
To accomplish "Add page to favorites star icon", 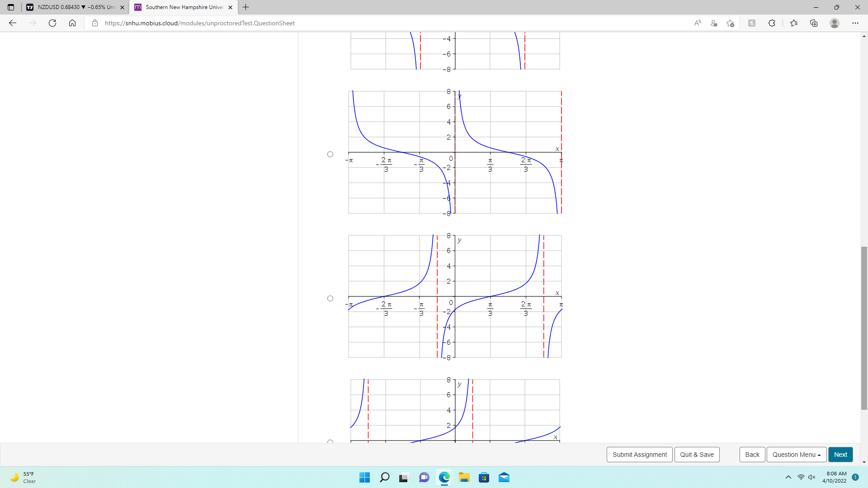I will pyautogui.click(x=730, y=23).
